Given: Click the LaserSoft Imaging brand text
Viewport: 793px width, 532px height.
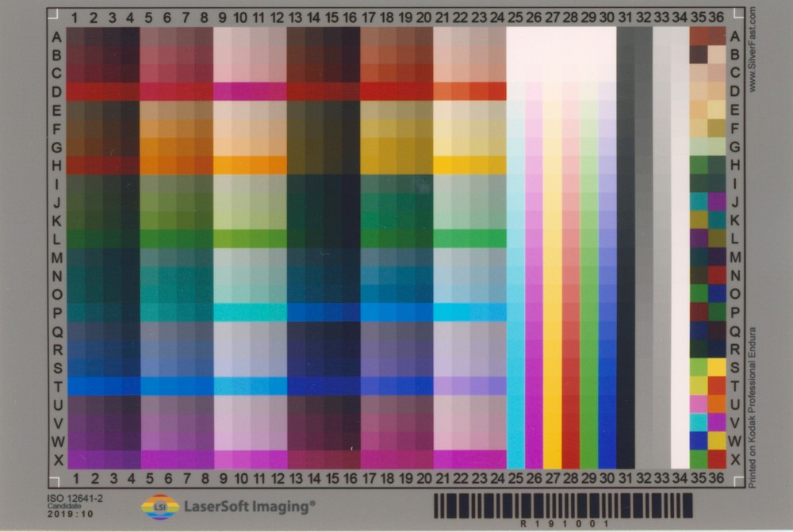Looking at the screenshot, I should (x=250, y=506).
